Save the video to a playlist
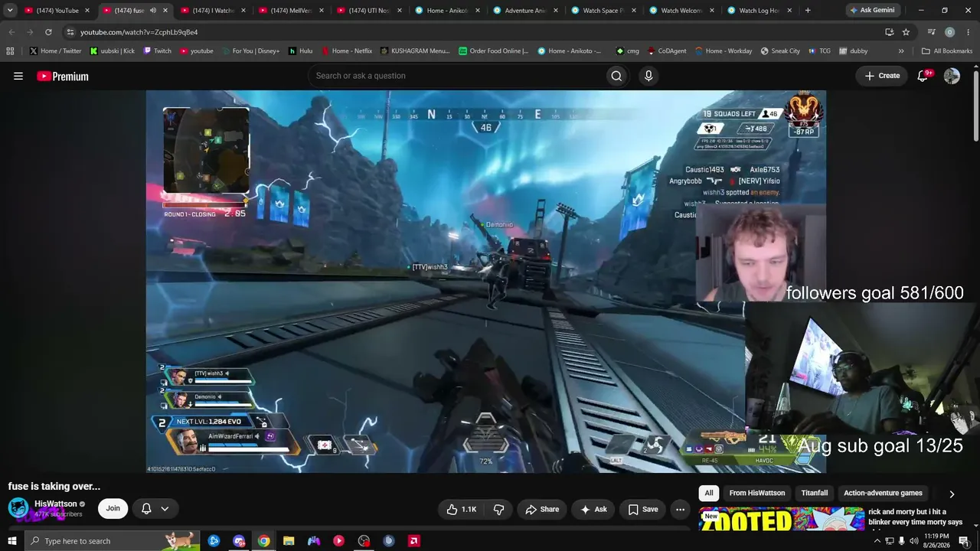The width and height of the screenshot is (980, 551). pos(643,509)
